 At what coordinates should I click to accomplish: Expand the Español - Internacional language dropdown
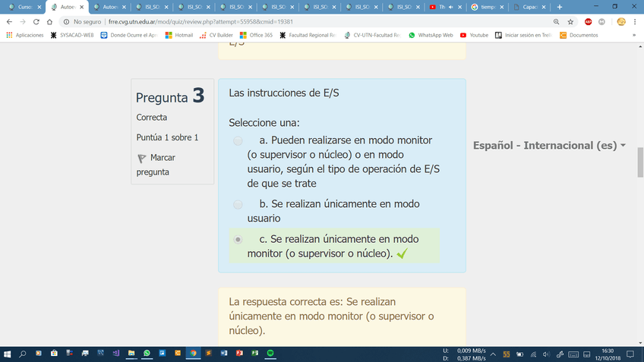(548, 145)
